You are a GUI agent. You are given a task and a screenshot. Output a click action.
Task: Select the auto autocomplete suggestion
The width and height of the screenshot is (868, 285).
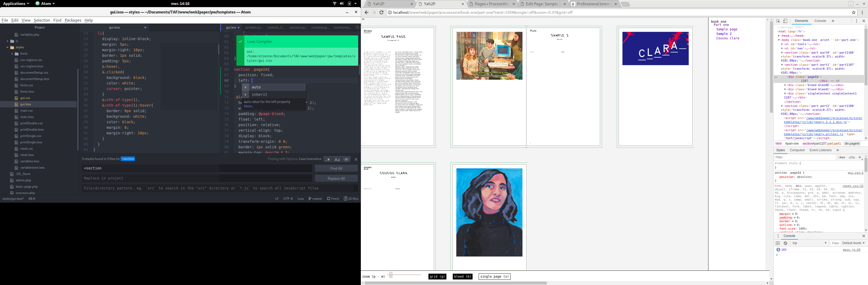[256, 87]
